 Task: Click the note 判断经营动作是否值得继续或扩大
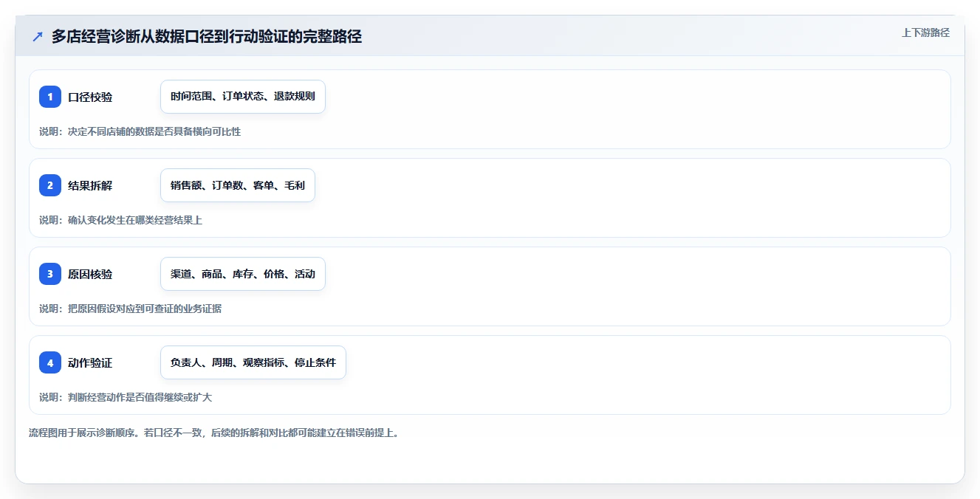coord(140,397)
